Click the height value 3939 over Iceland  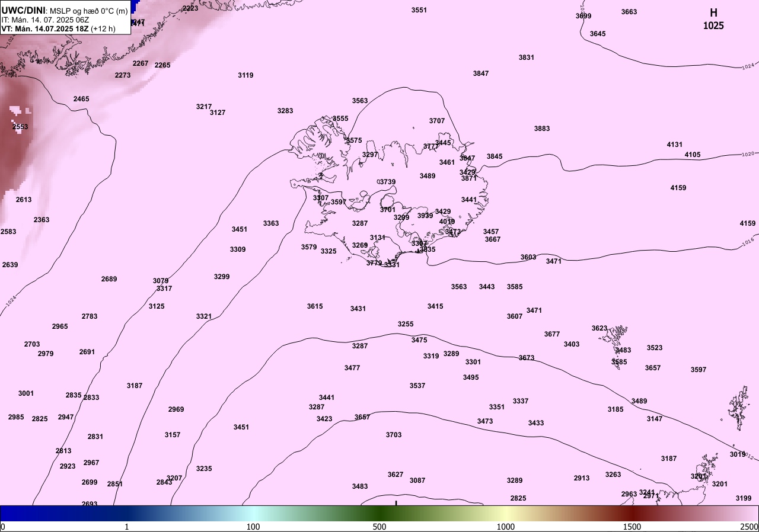pos(425,216)
